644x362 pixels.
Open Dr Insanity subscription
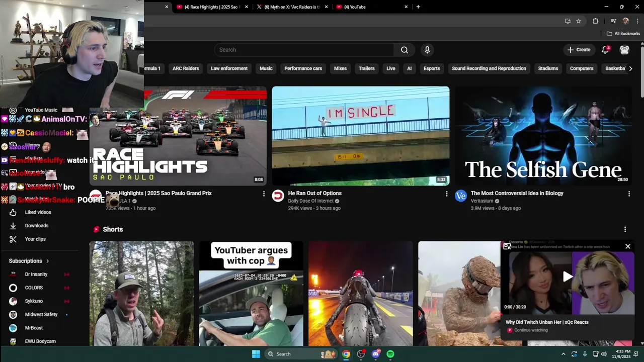(36, 274)
